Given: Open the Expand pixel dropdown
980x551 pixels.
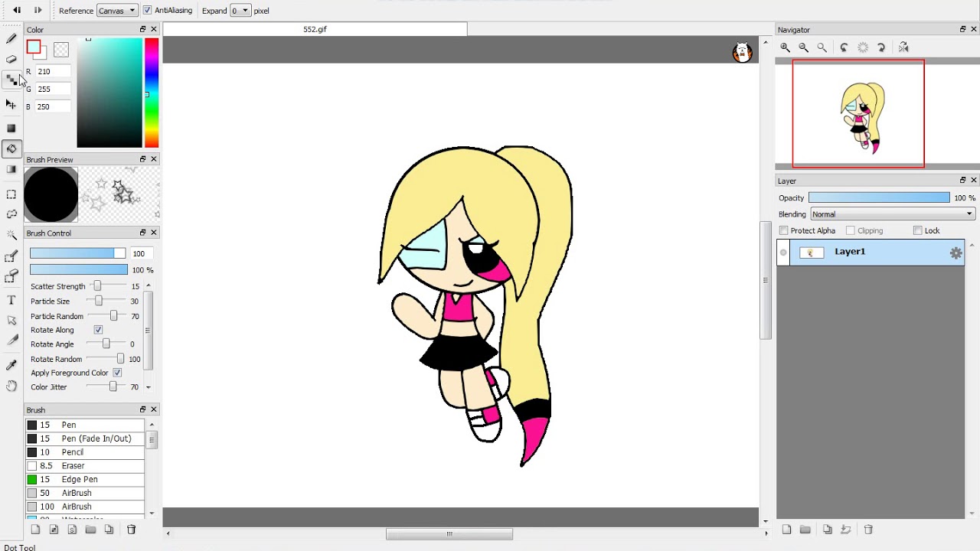Looking at the screenshot, I should tap(240, 11).
